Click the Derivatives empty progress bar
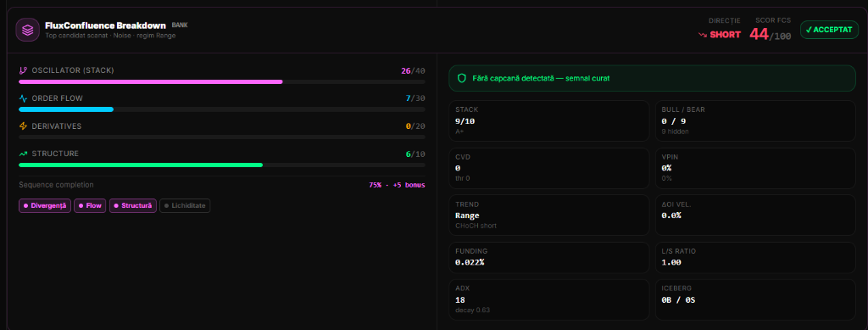Screen dimensions: 868x330 tap(222, 137)
